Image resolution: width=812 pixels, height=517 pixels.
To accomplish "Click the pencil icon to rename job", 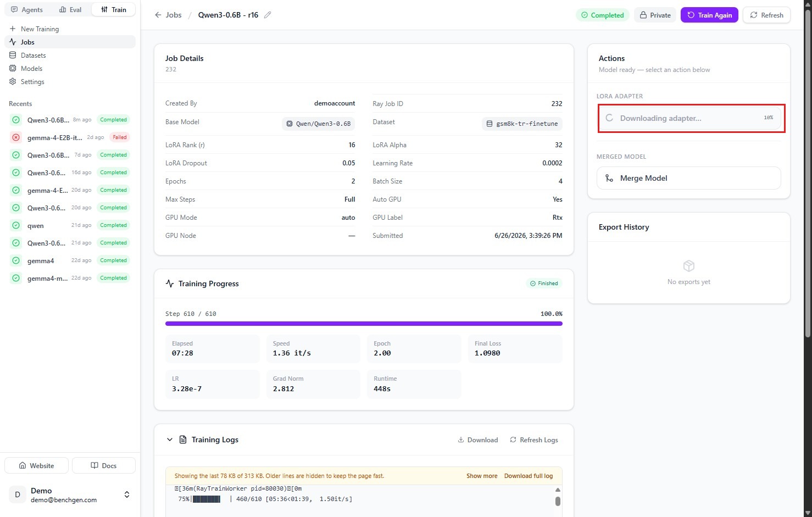I will click(268, 15).
